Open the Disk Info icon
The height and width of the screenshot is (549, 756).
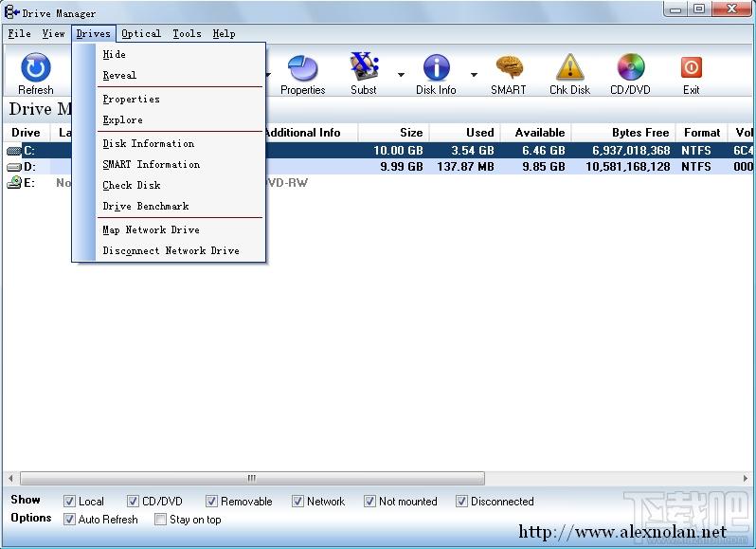437,67
